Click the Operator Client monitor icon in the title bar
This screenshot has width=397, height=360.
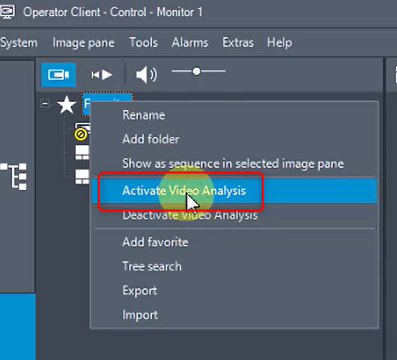(x=7, y=12)
